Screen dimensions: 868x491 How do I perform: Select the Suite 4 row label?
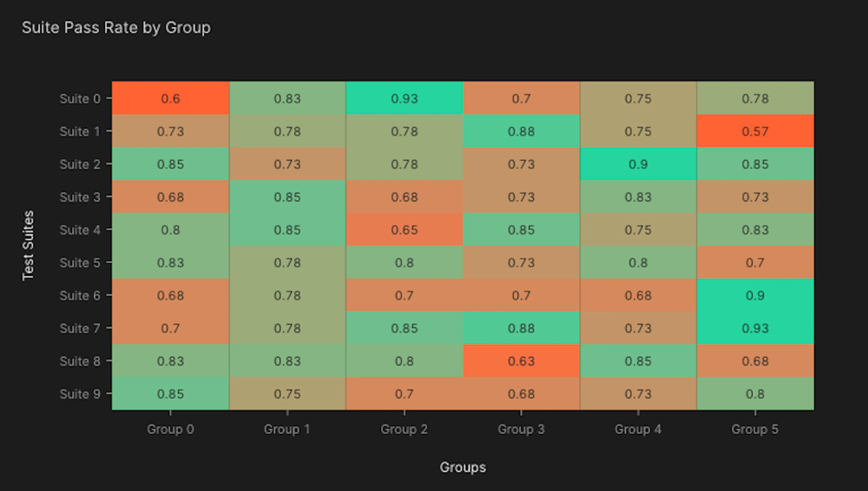pos(80,230)
